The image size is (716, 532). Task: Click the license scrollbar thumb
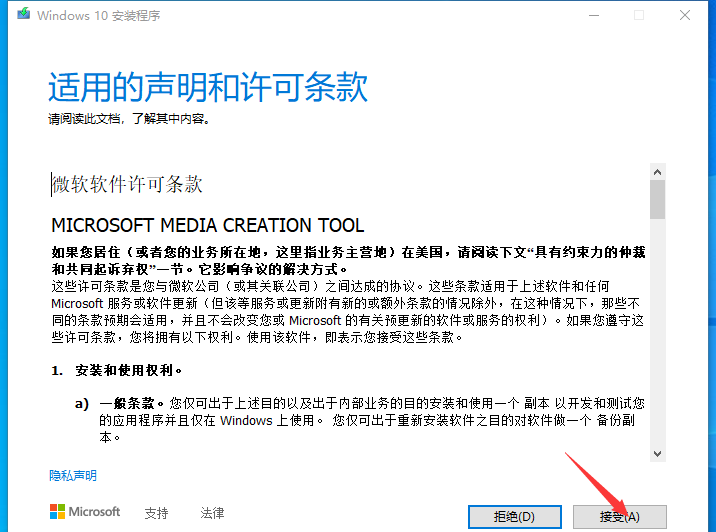[658, 200]
